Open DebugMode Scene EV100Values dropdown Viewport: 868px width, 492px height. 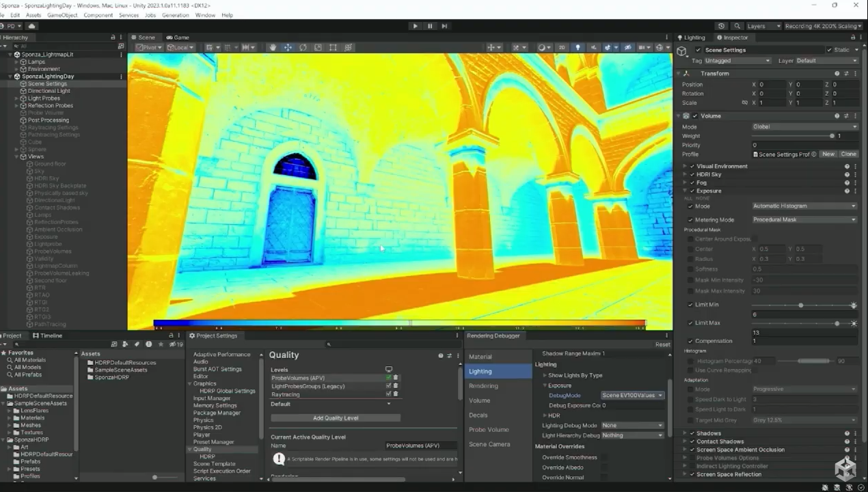coord(632,395)
